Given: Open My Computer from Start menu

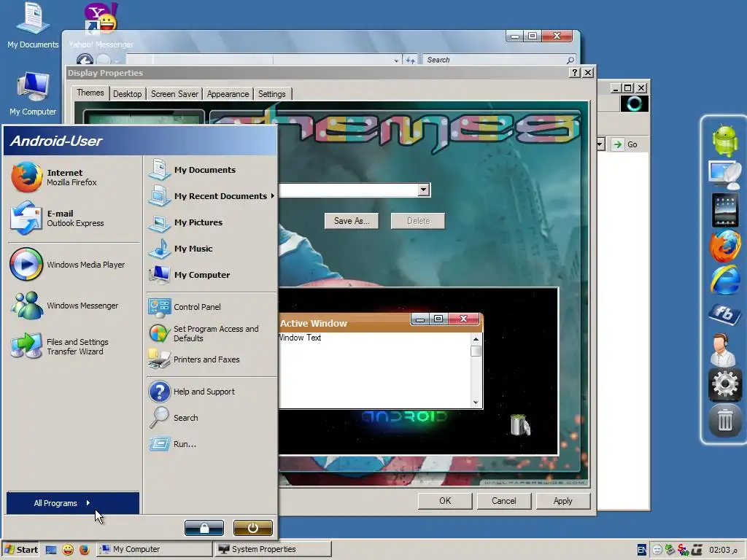Looking at the screenshot, I should 211,275.
